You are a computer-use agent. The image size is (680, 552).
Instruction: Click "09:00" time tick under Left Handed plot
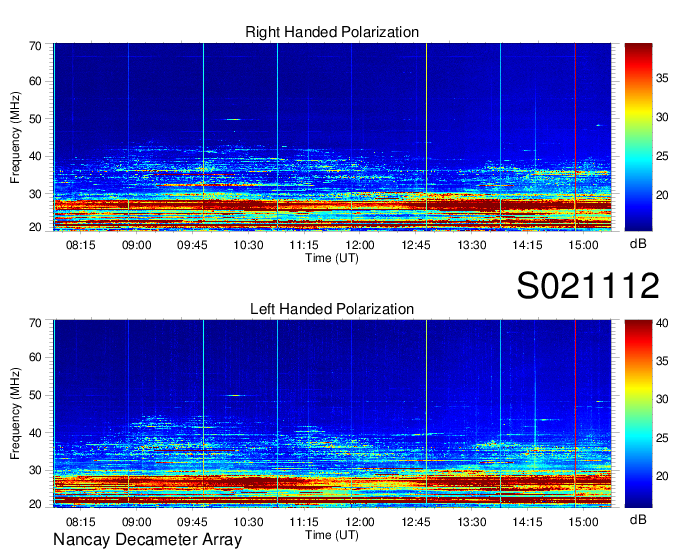[137, 522]
